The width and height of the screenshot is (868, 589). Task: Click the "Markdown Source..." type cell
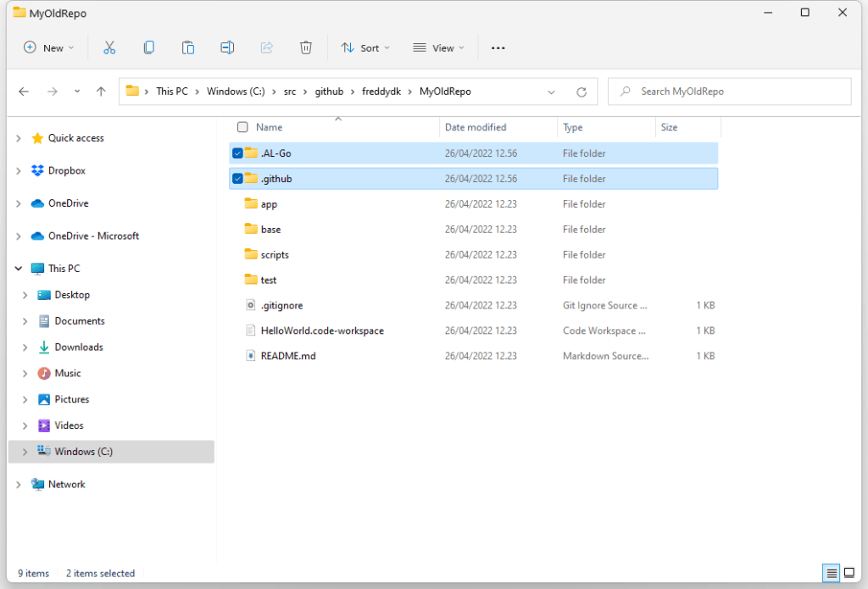605,356
